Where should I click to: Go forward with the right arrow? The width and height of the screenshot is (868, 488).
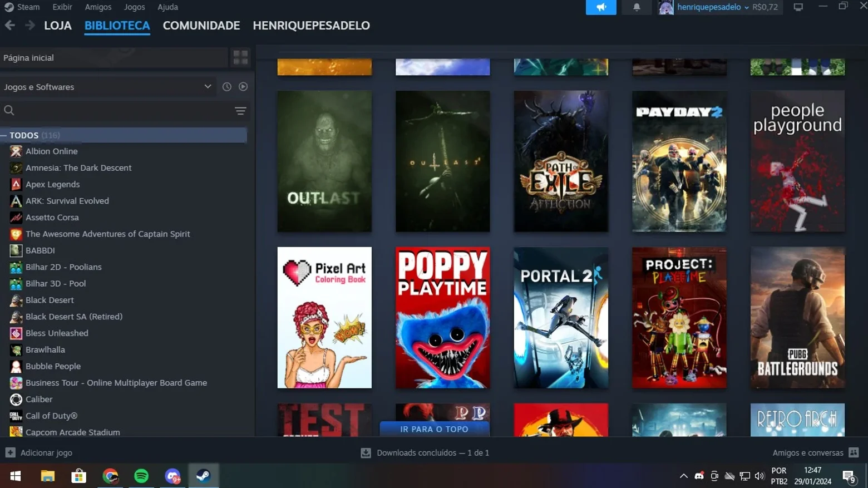click(29, 26)
